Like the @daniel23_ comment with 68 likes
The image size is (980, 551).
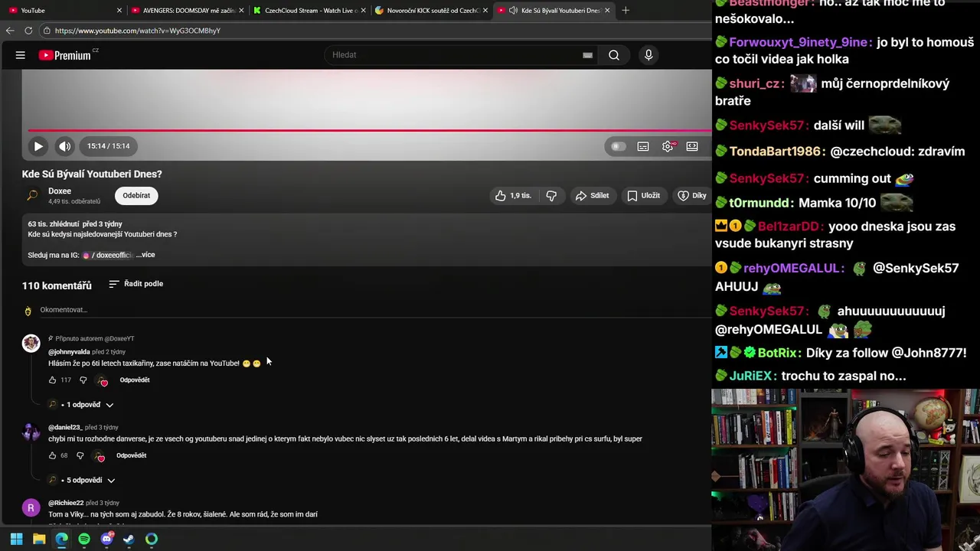(52, 456)
